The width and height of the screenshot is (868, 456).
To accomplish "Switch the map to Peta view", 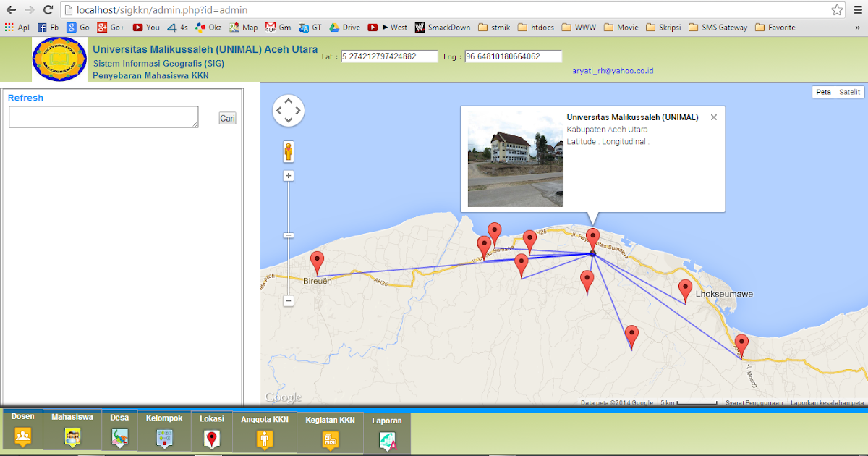I will tap(822, 92).
